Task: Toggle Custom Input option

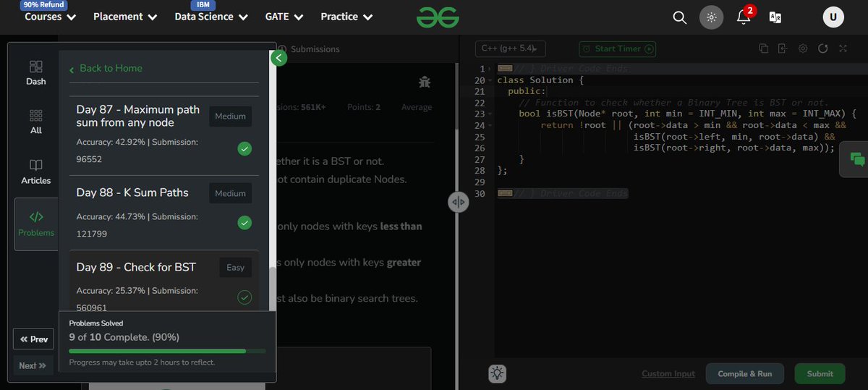Action: click(x=668, y=374)
